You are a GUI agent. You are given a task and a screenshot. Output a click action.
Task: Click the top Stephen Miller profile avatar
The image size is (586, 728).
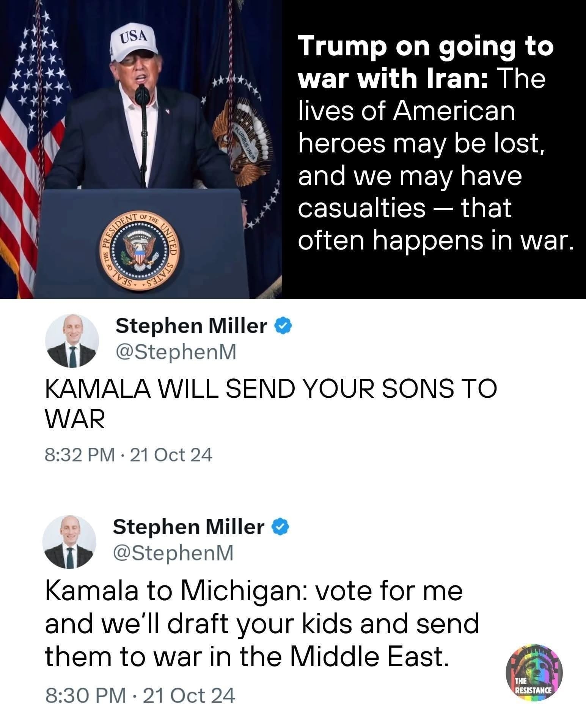click(72, 340)
